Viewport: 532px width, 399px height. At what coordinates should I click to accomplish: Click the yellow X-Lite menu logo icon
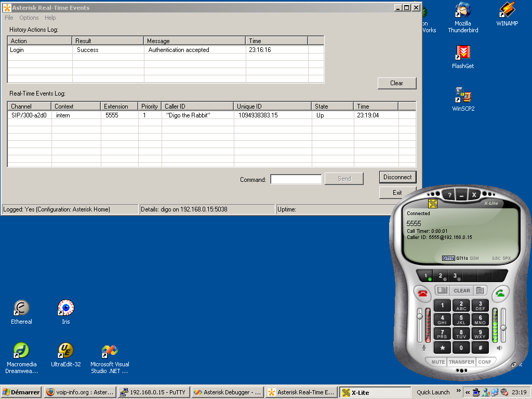click(x=433, y=204)
